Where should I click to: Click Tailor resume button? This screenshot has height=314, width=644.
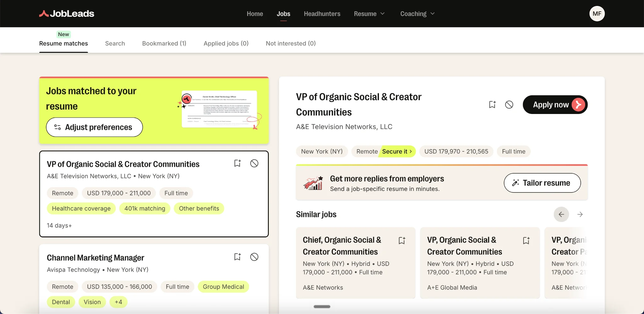tap(542, 183)
